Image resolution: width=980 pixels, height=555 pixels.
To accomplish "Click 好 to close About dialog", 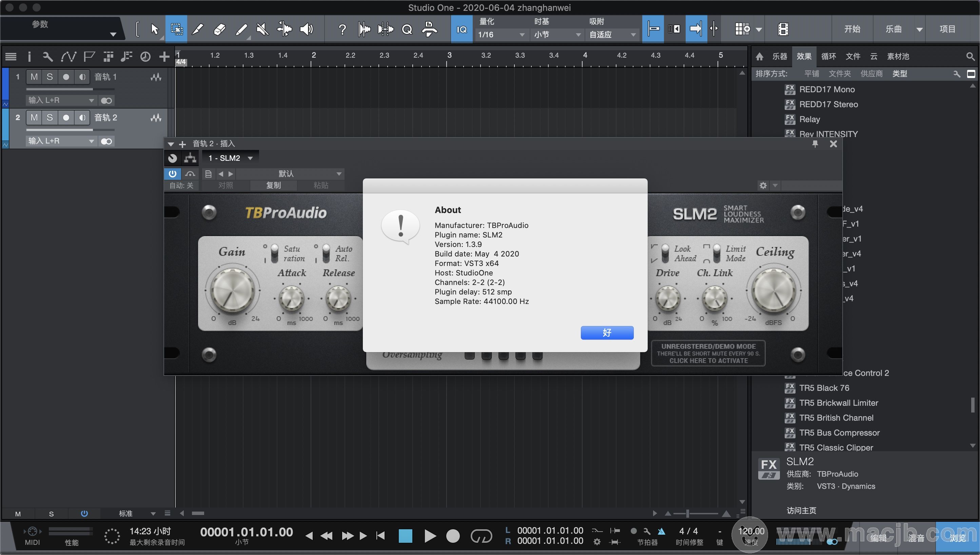I will (607, 333).
